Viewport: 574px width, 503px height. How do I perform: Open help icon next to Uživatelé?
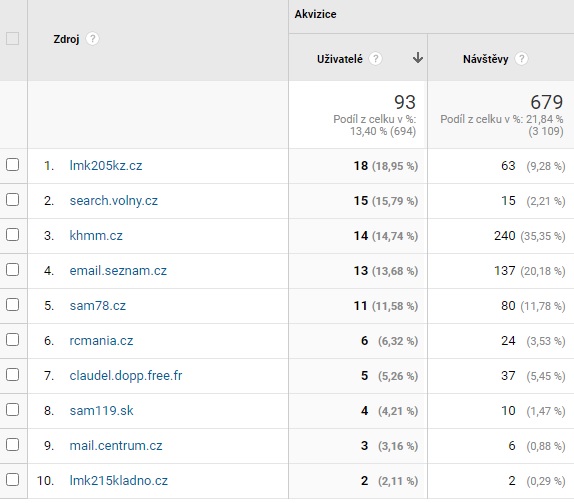point(375,59)
